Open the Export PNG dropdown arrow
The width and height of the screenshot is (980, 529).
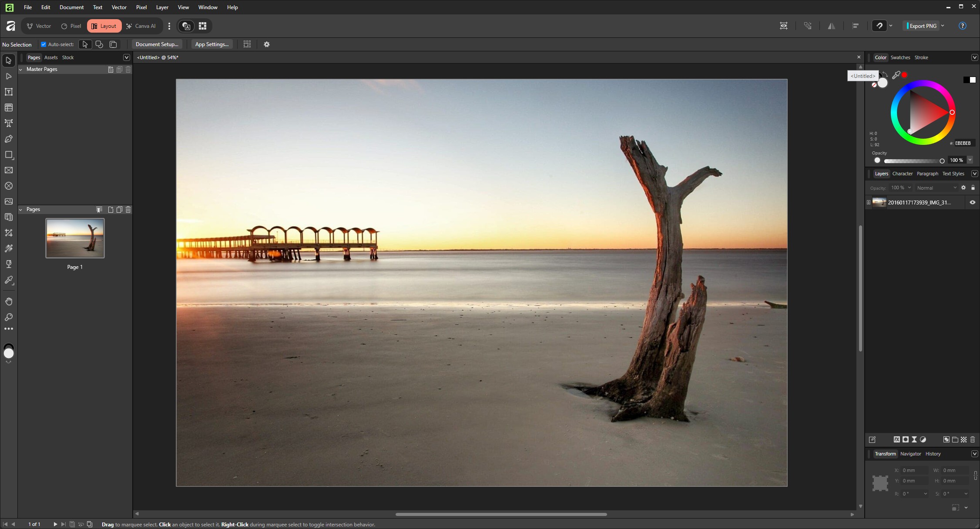[943, 26]
